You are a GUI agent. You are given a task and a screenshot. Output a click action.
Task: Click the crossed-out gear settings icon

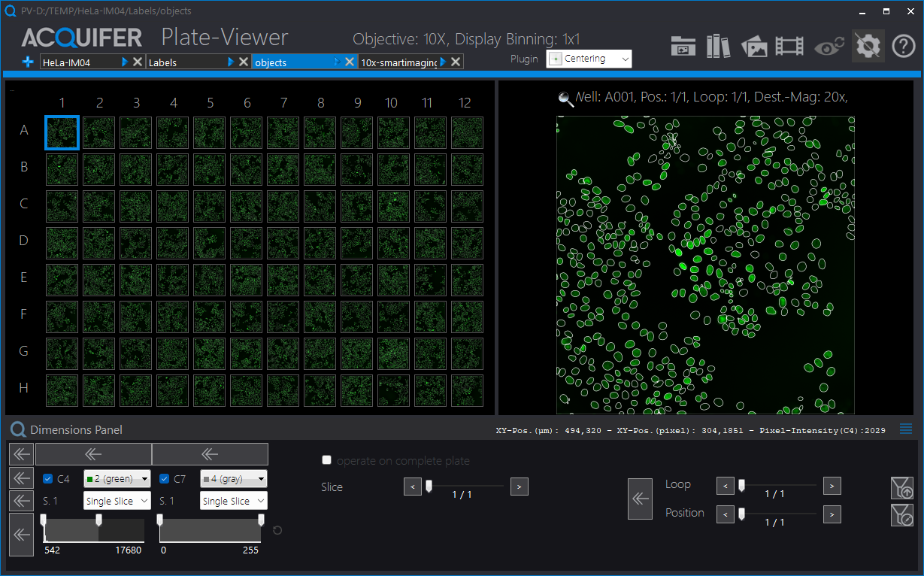[x=868, y=47]
